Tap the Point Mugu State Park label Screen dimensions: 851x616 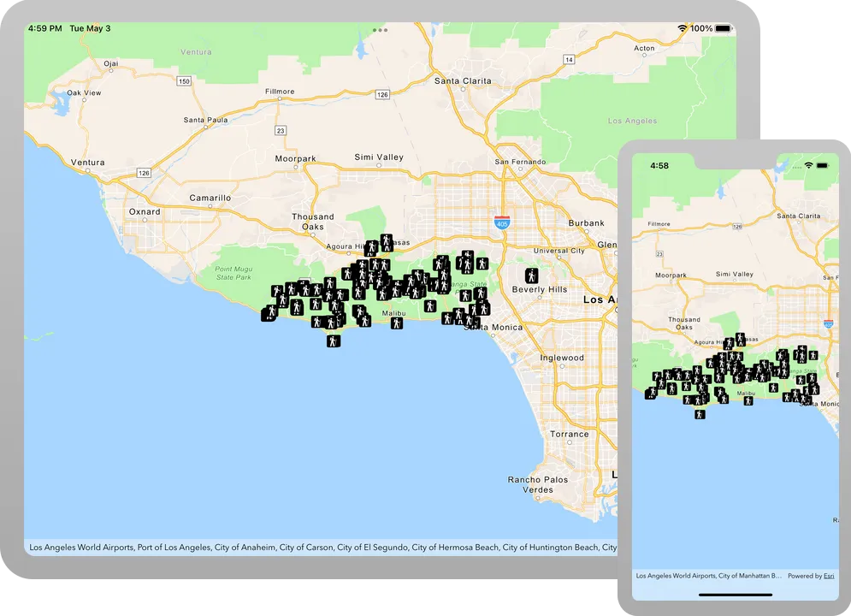233,273
